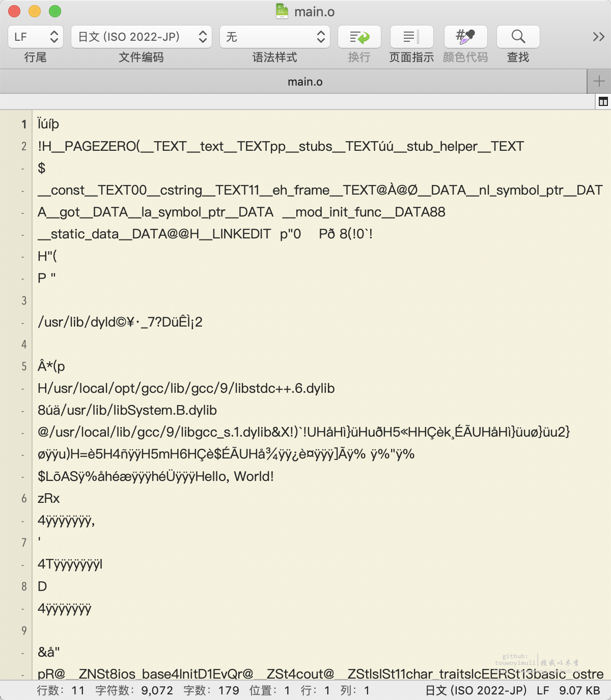The image size is (611, 700).
Task: Click the __PAGEZERO text on line 2
Action: point(94,146)
